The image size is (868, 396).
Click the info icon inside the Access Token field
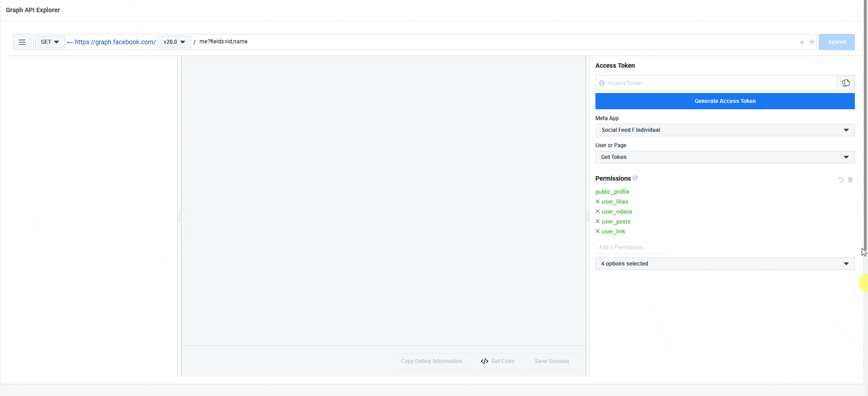[602, 83]
